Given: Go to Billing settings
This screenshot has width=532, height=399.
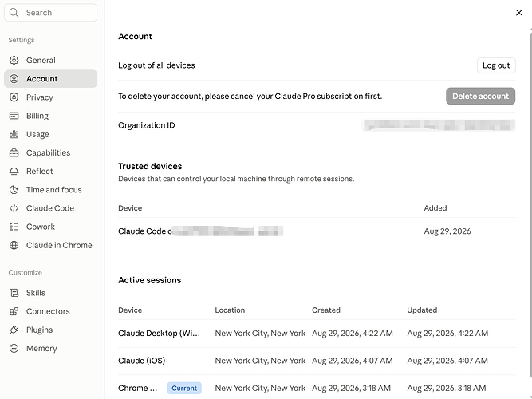Looking at the screenshot, I should (50, 116).
